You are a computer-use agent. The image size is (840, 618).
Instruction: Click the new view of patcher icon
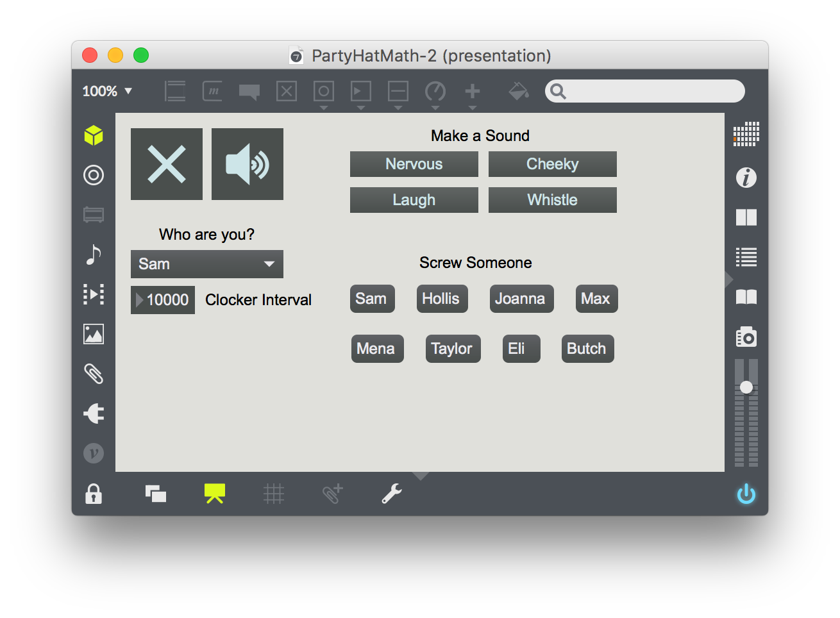pyautogui.click(x=156, y=494)
